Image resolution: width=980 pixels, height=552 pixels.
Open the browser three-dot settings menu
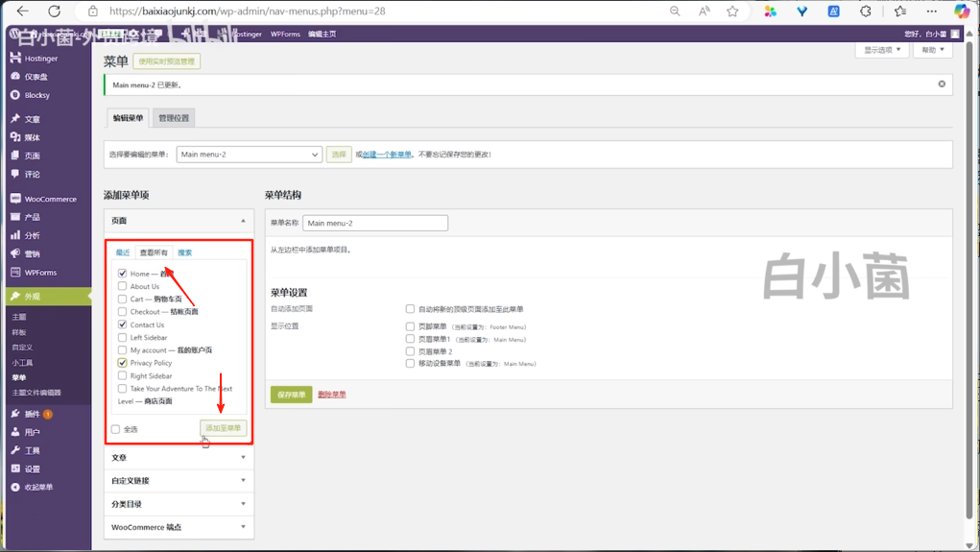[x=932, y=12]
